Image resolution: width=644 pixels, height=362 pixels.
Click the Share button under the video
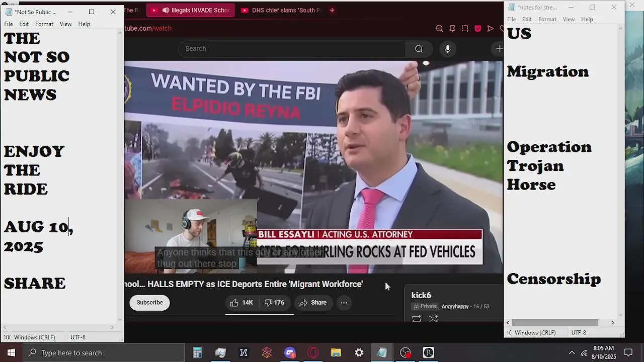313,303
